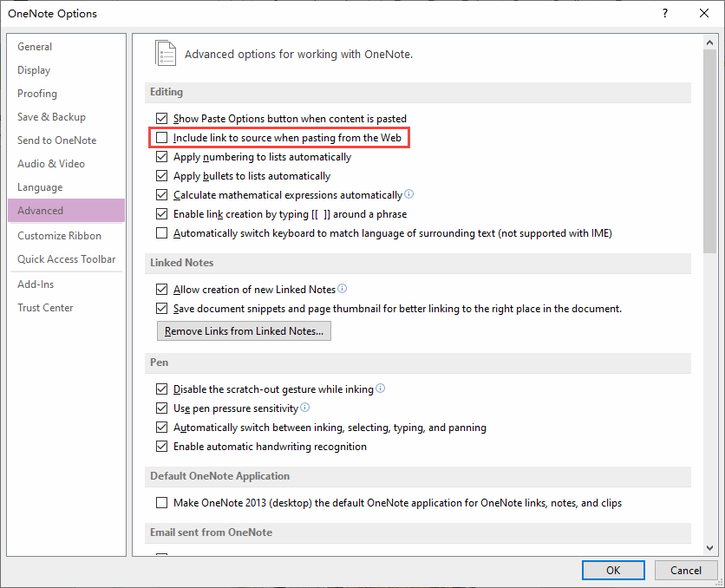725x588 pixels.
Task: Click the scrollbar up arrow
Action: coord(709,42)
